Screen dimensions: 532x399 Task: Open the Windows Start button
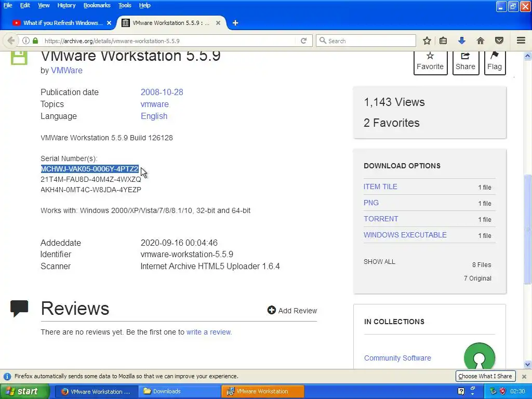click(x=24, y=391)
